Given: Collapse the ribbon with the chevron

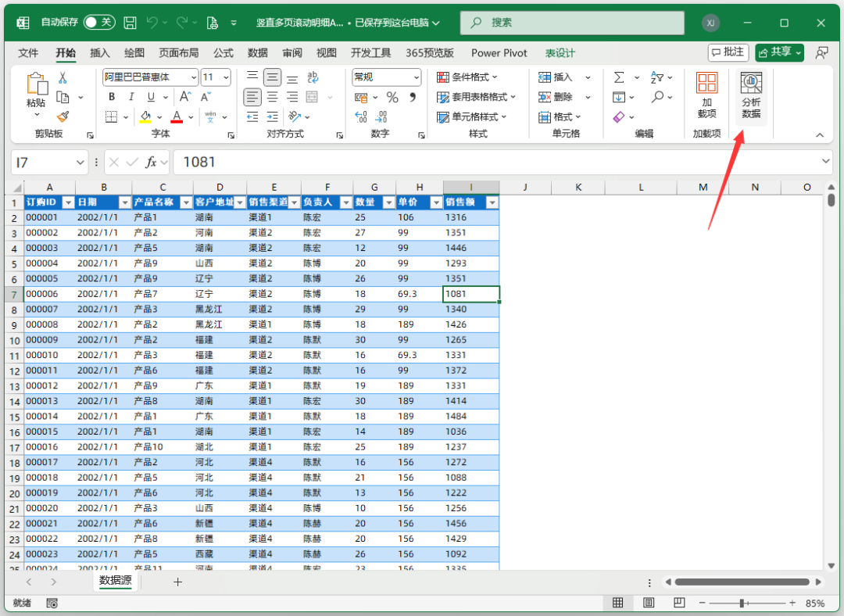Looking at the screenshot, I should click(x=820, y=134).
